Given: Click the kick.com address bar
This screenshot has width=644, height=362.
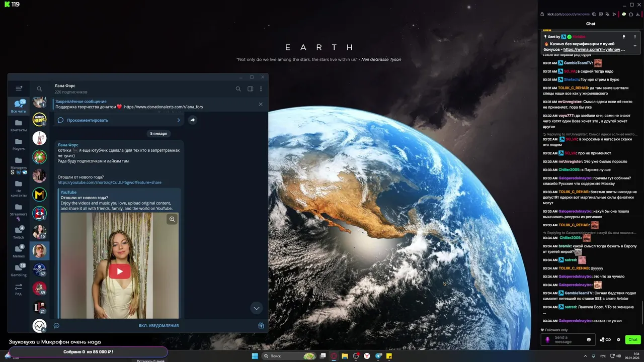Looking at the screenshot, I should tap(568, 14).
